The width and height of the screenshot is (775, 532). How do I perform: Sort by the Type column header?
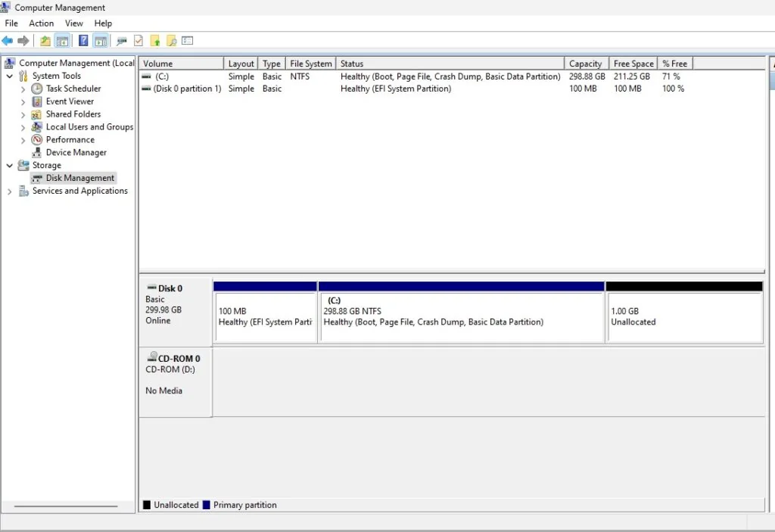click(272, 64)
